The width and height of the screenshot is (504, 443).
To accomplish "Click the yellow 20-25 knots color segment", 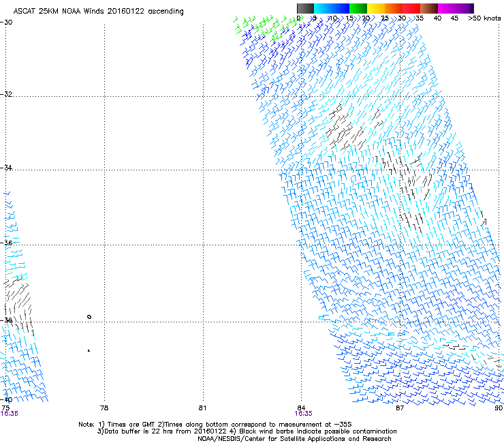I will [x=376, y=8].
